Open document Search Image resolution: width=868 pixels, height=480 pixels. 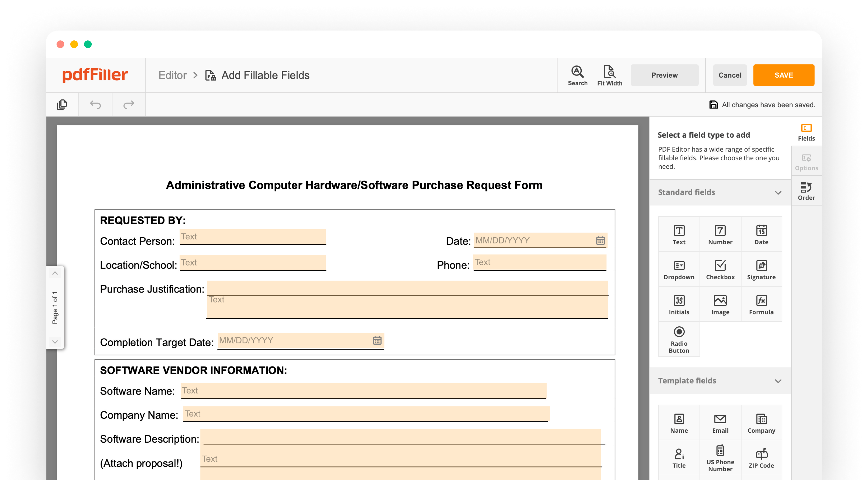click(x=577, y=75)
